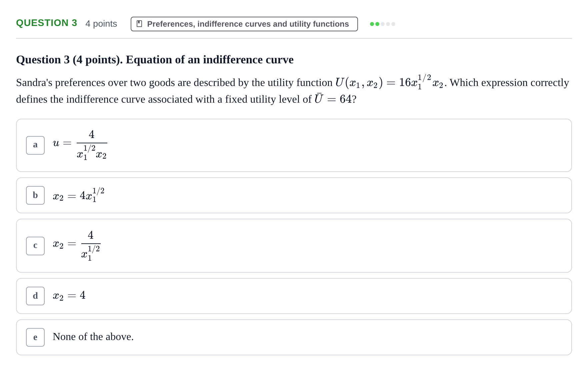588x372 pixels.
Task: Click the QUESTION 3 header label
Action: tap(47, 23)
